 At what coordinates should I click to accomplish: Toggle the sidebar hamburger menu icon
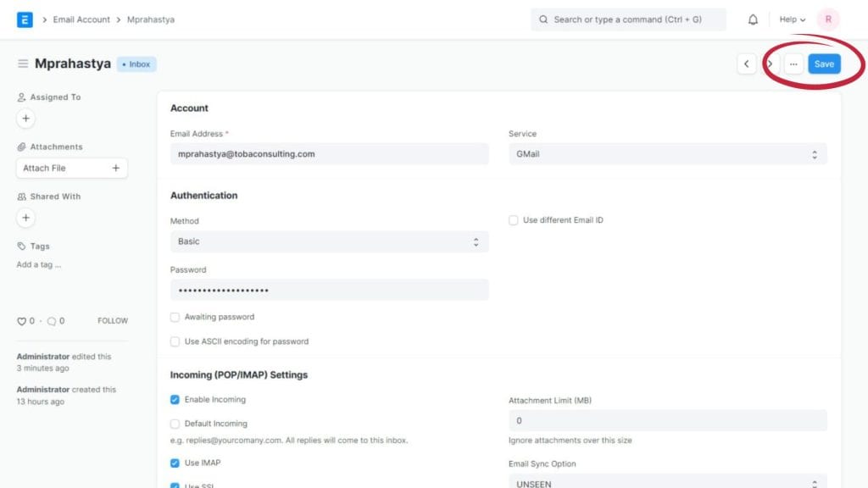(x=23, y=64)
